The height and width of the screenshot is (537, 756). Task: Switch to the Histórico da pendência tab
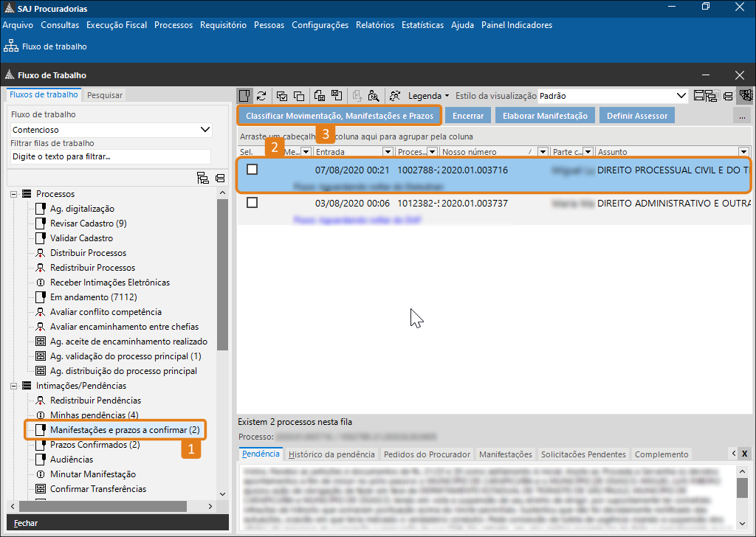click(x=331, y=454)
